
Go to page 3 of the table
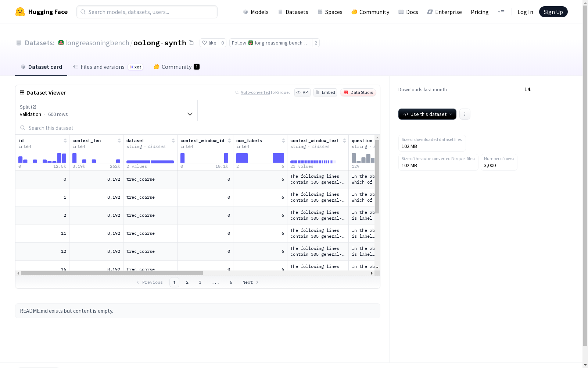pyautogui.click(x=200, y=282)
